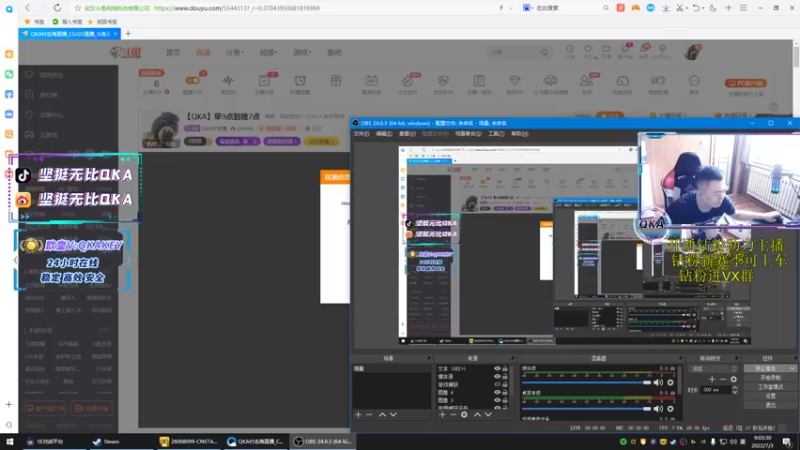This screenshot has height=450, width=800.
Task: Open the 淡出 transition type dropdown
Action: [x=713, y=368]
